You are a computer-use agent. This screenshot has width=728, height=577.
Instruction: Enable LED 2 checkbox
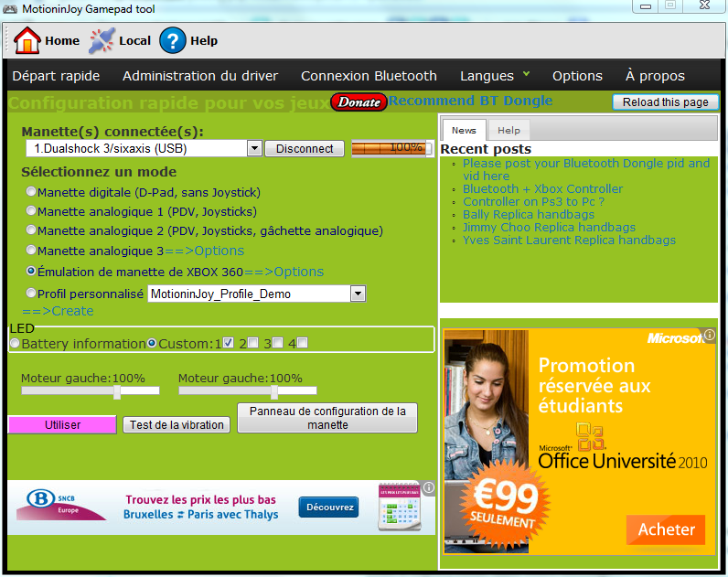(253, 343)
